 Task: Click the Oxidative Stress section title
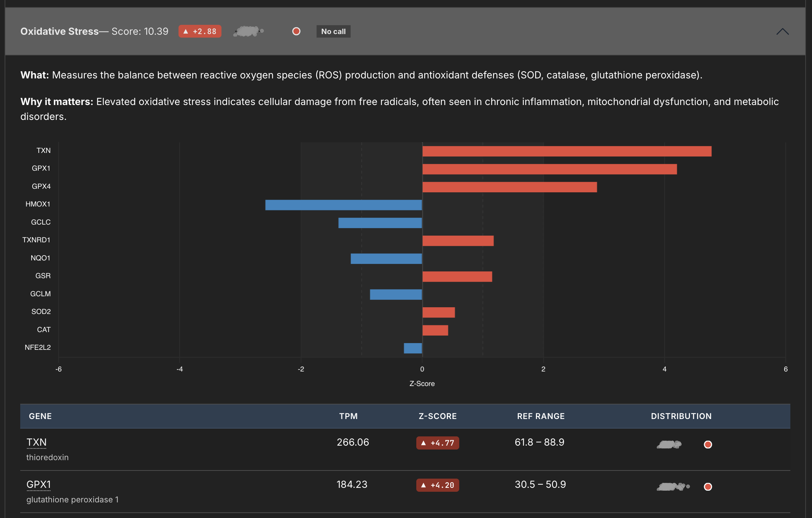tap(59, 32)
